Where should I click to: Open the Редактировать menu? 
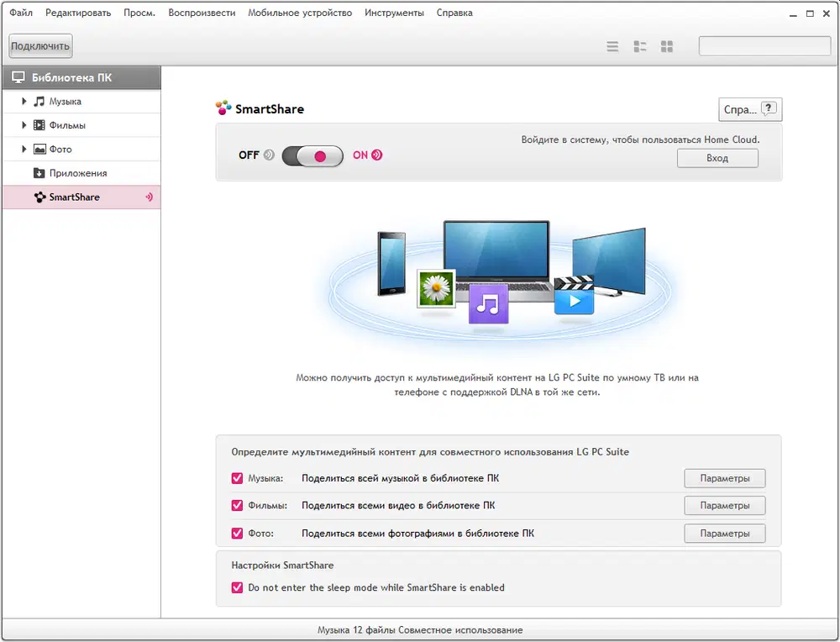point(78,13)
